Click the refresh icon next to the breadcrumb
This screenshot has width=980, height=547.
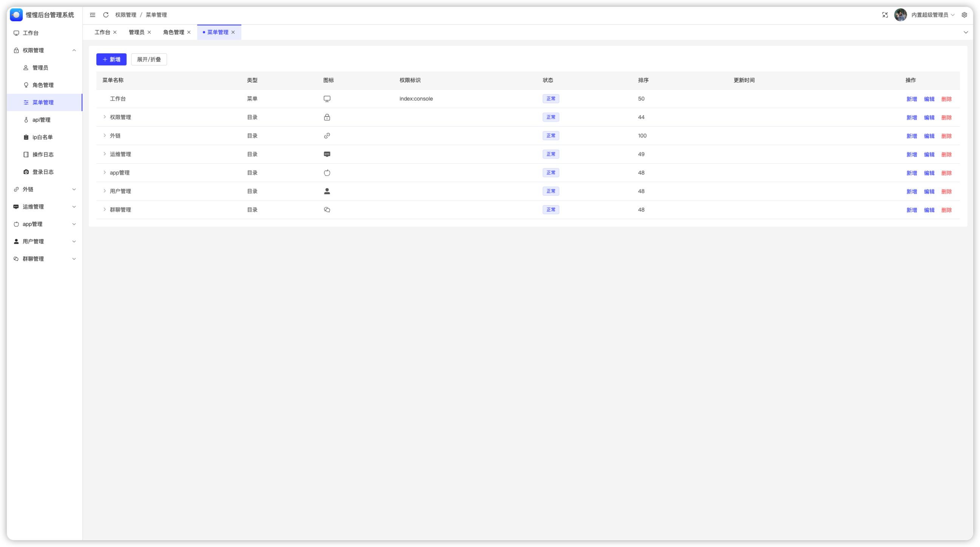(106, 15)
